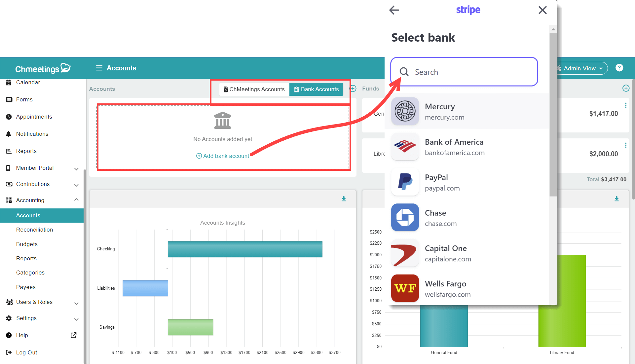This screenshot has width=635, height=364.
Task: Pick the Wells Fargo WF logo
Action: pos(405,288)
